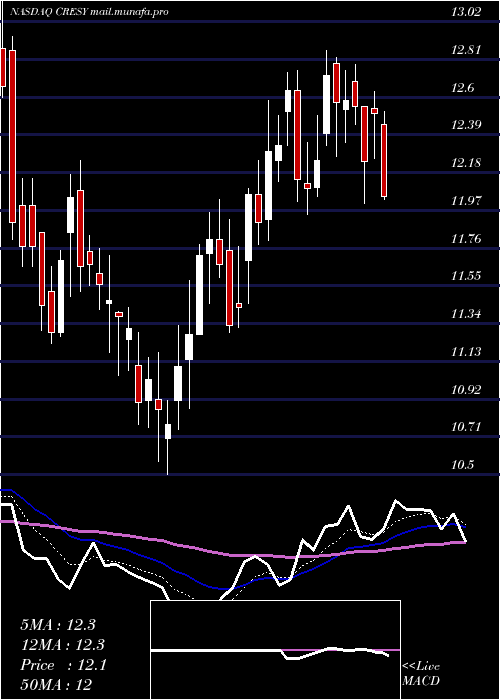The width and height of the screenshot is (500, 700).
Task: Select the 10.92 price axis label
Action: [x=466, y=390]
